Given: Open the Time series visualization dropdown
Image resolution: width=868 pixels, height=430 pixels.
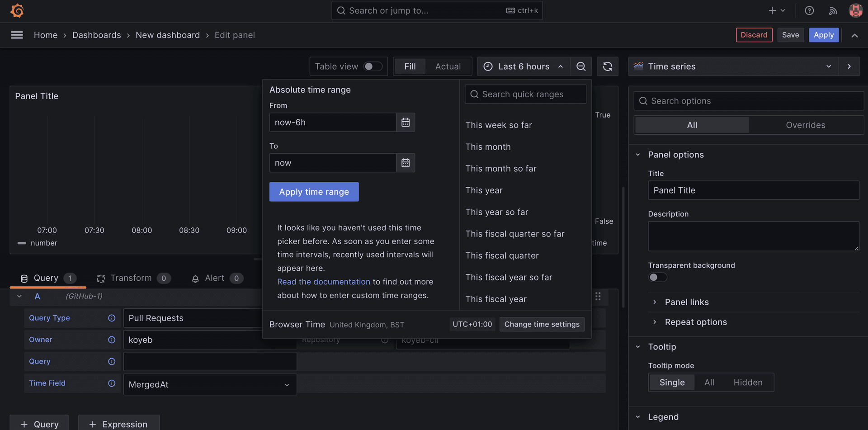Looking at the screenshot, I should 733,66.
